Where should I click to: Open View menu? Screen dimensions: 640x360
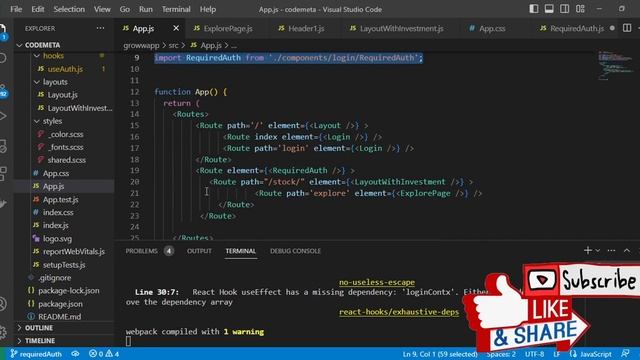coord(102,9)
